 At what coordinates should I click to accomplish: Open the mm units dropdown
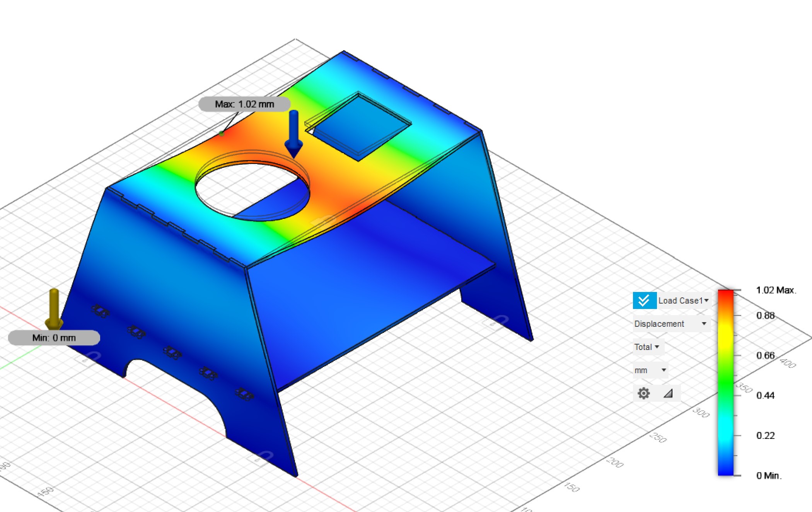pos(651,370)
